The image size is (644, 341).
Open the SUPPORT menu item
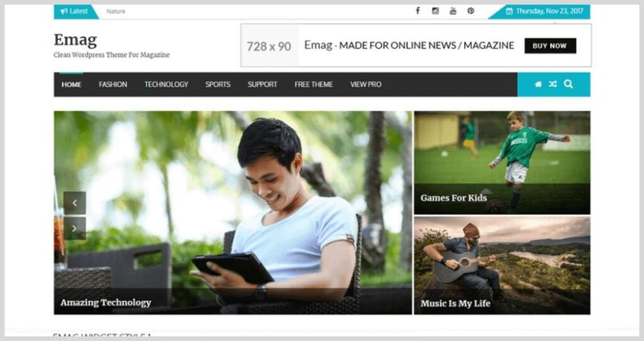262,85
